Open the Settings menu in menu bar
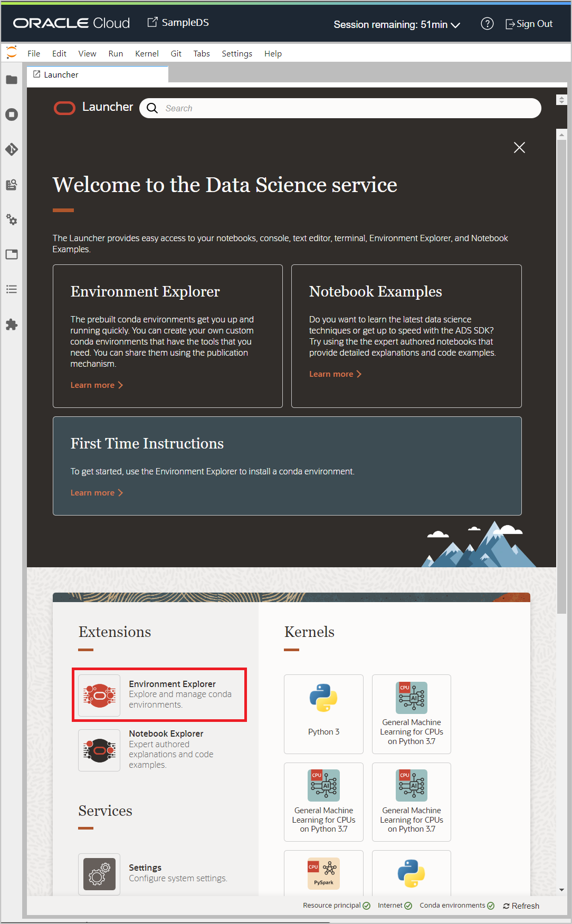Image resolution: width=572 pixels, height=924 pixels. [x=237, y=53]
